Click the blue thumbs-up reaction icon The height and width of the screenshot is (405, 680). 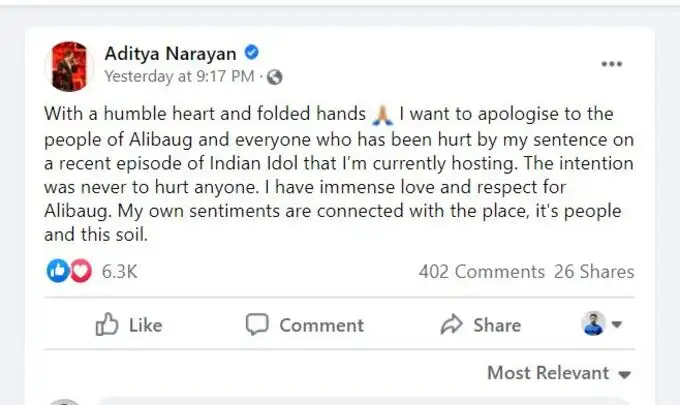[57, 271]
